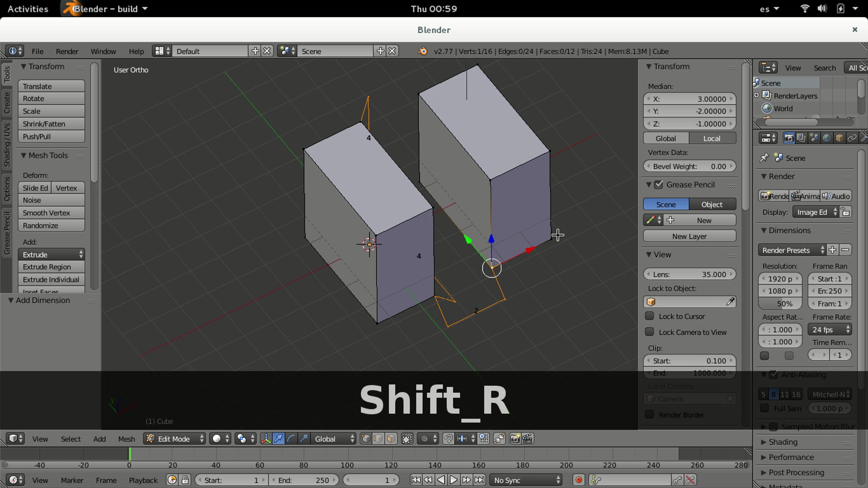868x488 pixels.
Task: Enable Lock to Cursor checkbox
Action: pos(650,316)
